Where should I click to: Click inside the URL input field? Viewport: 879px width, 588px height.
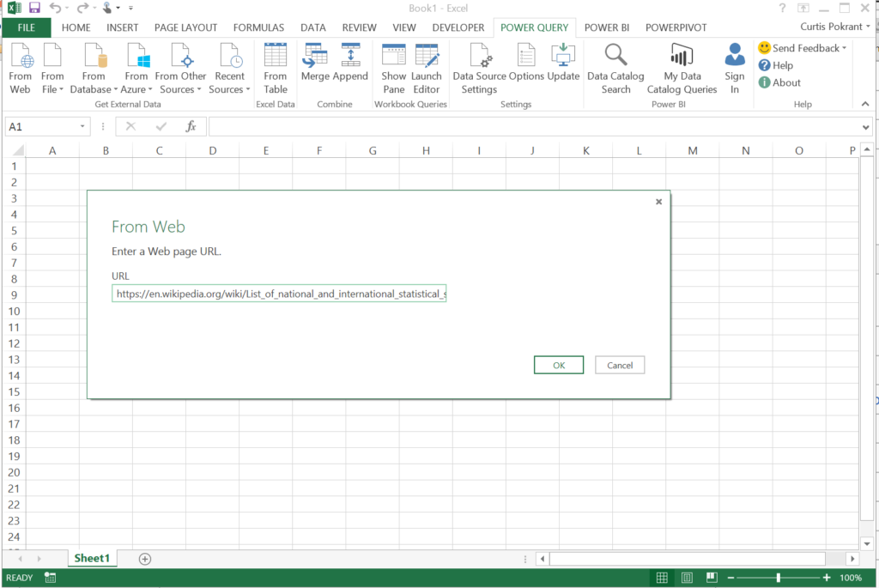pyautogui.click(x=280, y=294)
